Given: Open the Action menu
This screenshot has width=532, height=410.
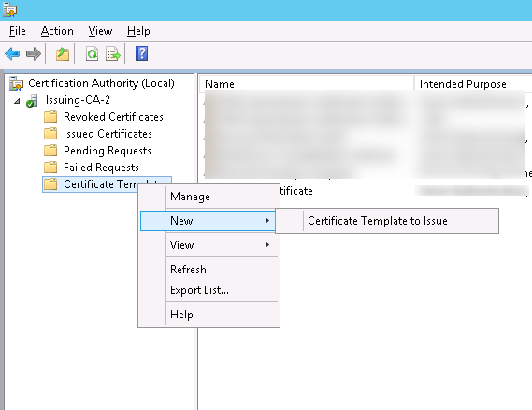Looking at the screenshot, I should coord(57,31).
